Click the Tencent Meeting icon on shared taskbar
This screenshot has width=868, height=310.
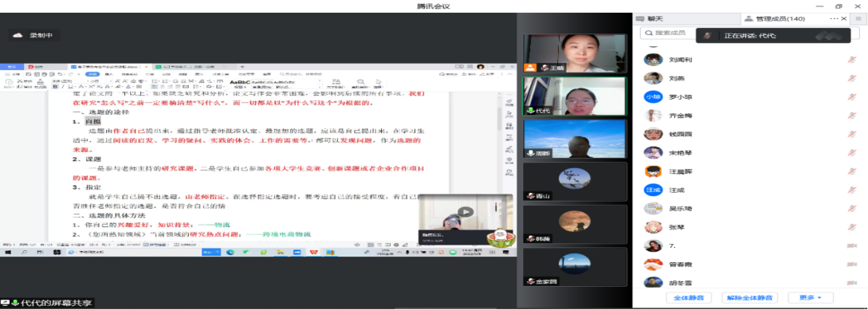click(297, 252)
